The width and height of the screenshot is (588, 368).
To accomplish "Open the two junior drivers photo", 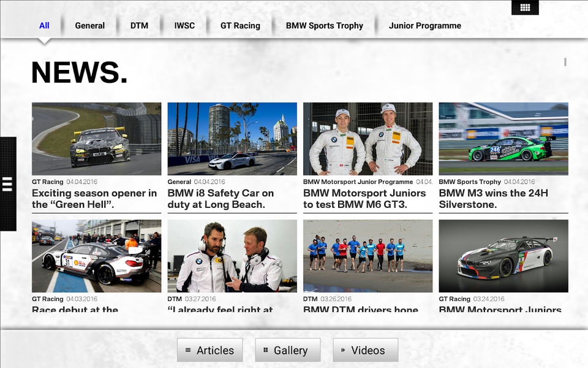I will (368, 139).
